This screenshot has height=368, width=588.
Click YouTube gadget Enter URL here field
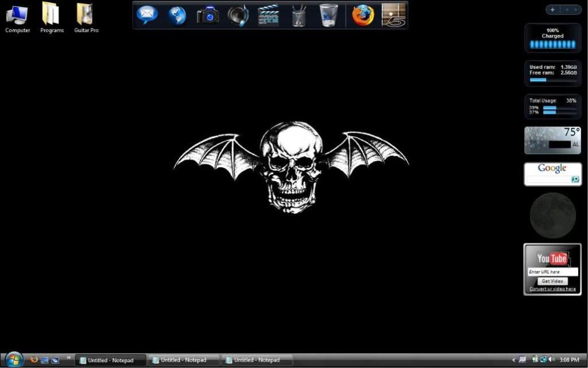click(x=553, y=271)
